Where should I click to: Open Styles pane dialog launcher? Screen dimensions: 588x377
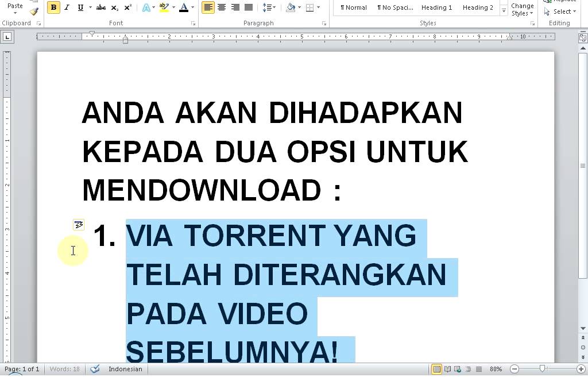pyautogui.click(x=532, y=24)
